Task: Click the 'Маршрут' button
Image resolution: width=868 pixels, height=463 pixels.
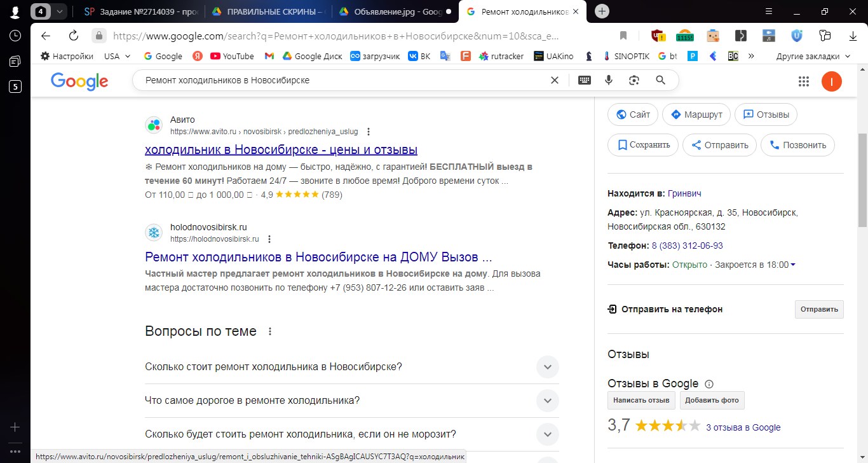Action: (696, 114)
